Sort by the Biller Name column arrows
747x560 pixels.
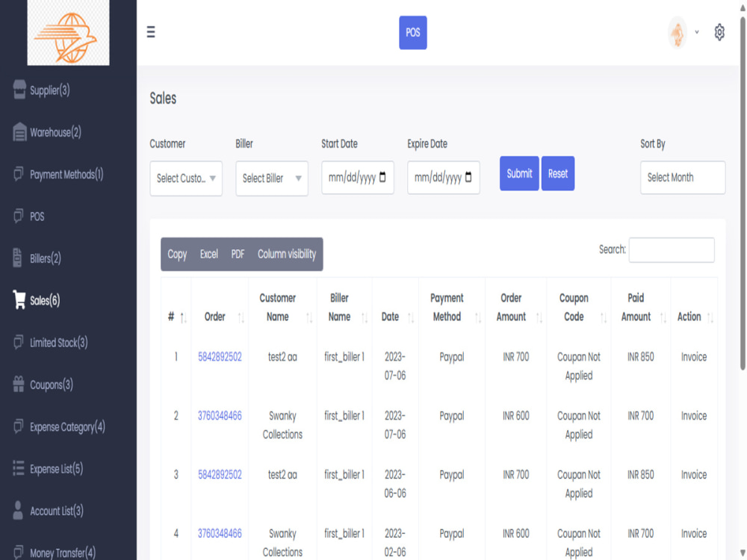(365, 318)
